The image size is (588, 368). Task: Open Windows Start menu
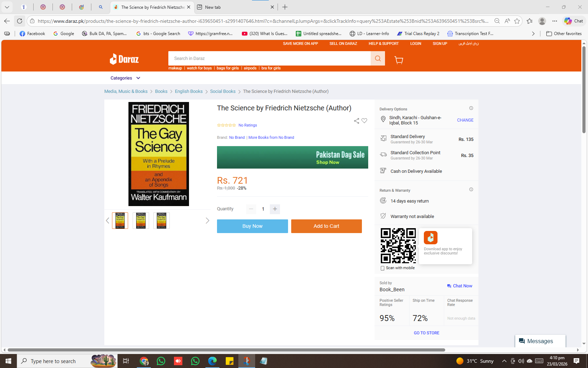click(x=8, y=361)
